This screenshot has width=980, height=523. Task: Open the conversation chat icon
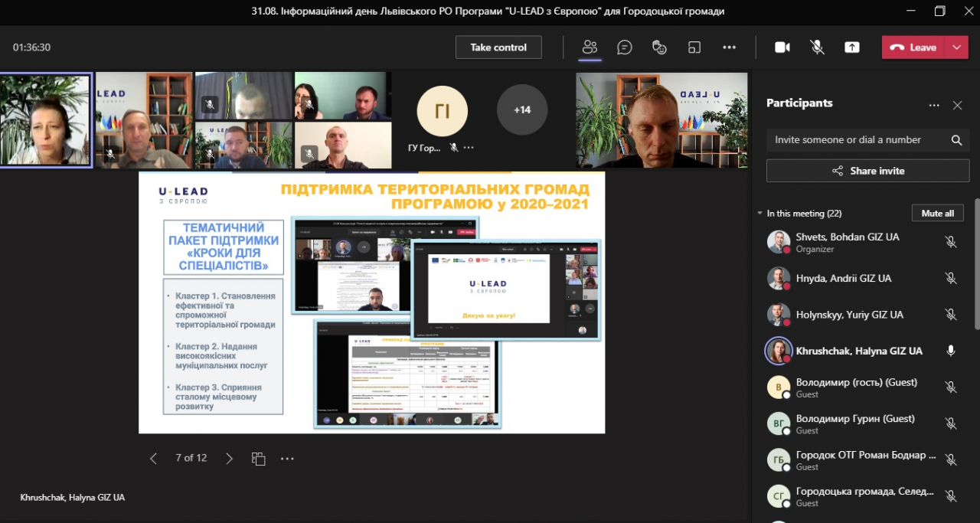[x=625, y=47]
